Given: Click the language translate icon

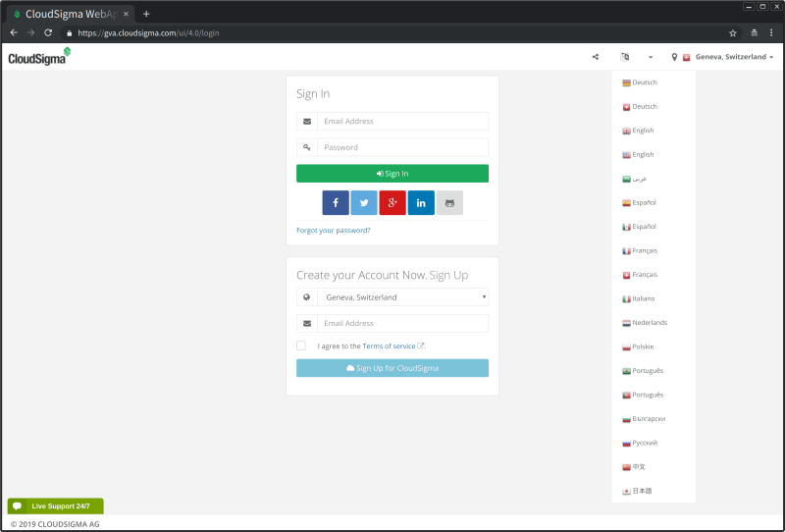Looking at the screenshot, I should [625, 57].
